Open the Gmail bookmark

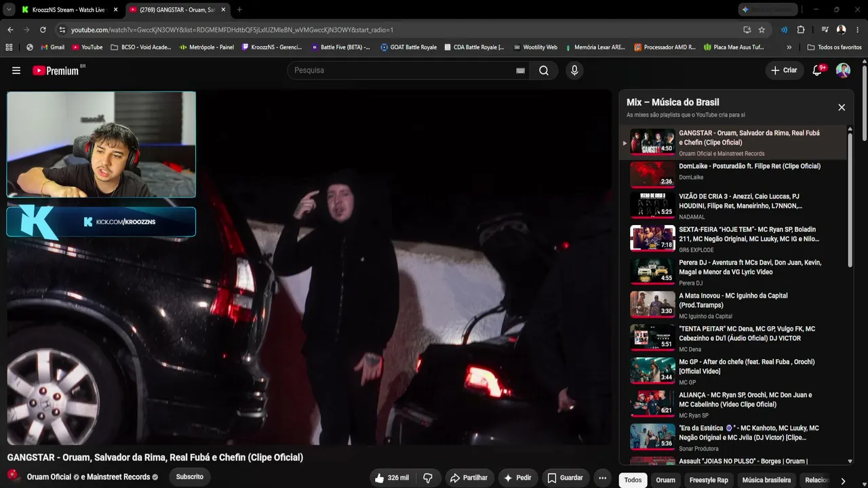click(52, 47)
